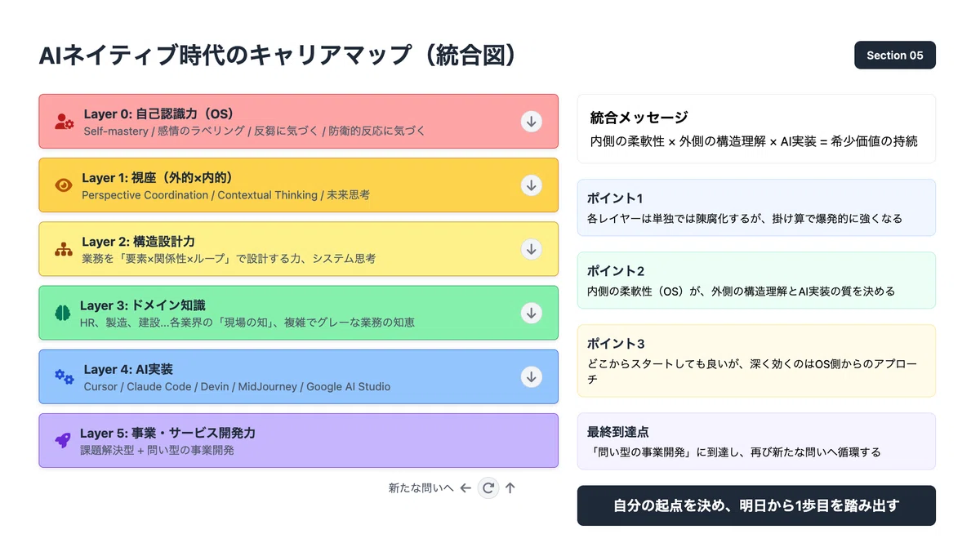Image resolution: width=980 pixels, height=543 pixels.
Task: Expand Layer 0 自己認識力 down arrow
Action: pos(532,122)
